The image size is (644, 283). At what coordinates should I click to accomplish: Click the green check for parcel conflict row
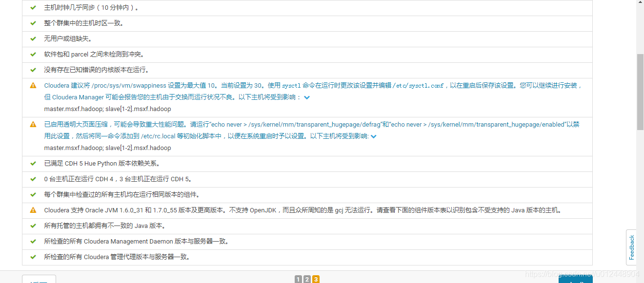coord(33,55)
